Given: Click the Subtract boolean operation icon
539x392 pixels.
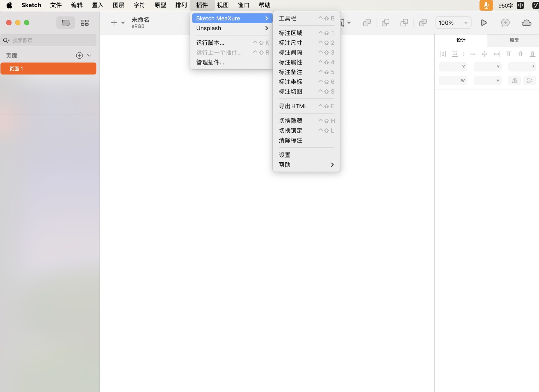Looking at the screenshot, I should (385, 23).
